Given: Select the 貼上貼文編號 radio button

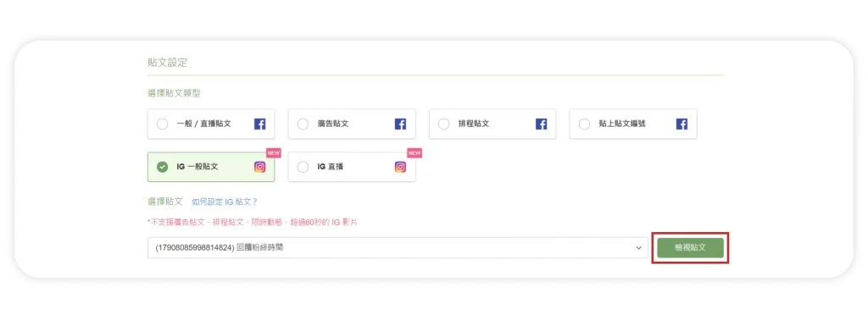Looking at the screenshot, I should [584, 124].
